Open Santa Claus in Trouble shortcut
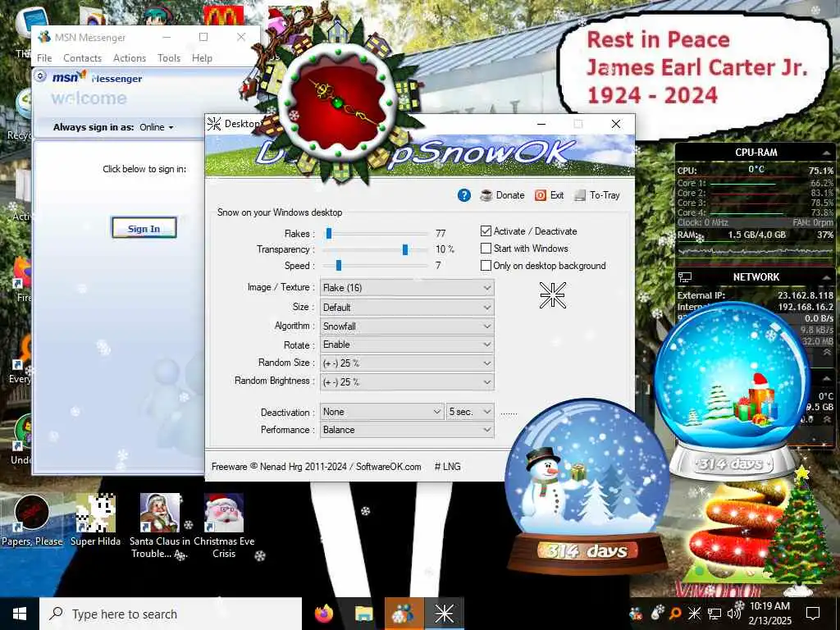The height and width of the screenshot is (630, 840). tap(160, 526)
